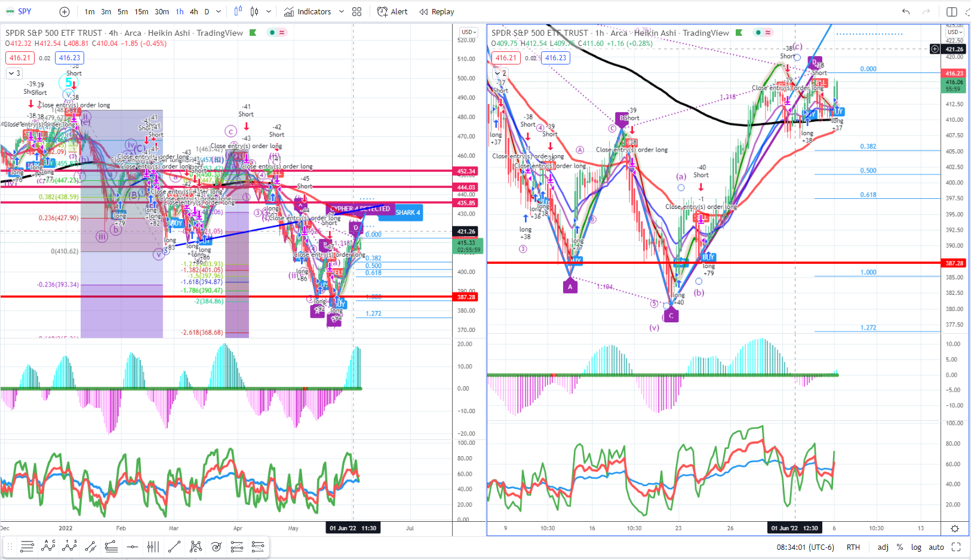
Task: Expand the timeframe interval dropdown
Action: pyautogui.click(x=219, y=12)
